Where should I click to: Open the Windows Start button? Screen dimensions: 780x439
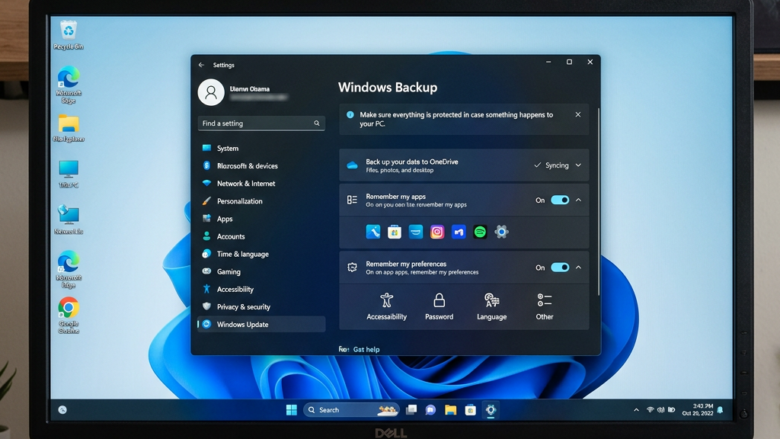(292, 410)
